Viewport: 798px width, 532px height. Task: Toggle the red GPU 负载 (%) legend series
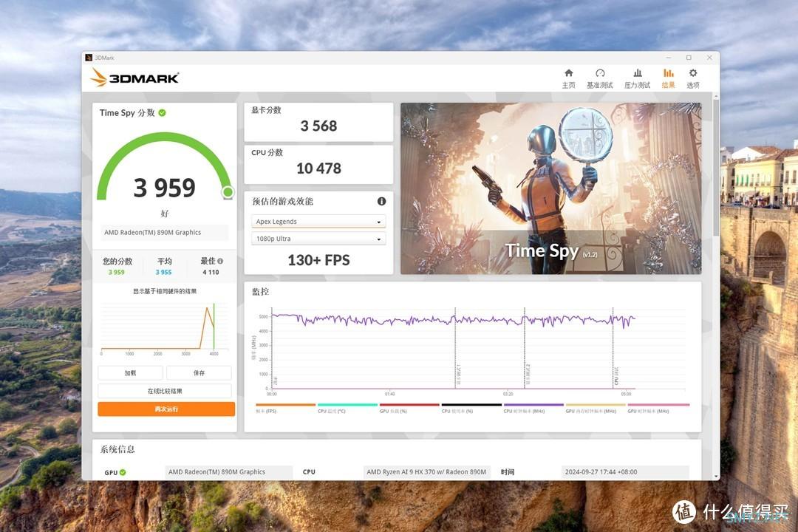pos(409,409)
